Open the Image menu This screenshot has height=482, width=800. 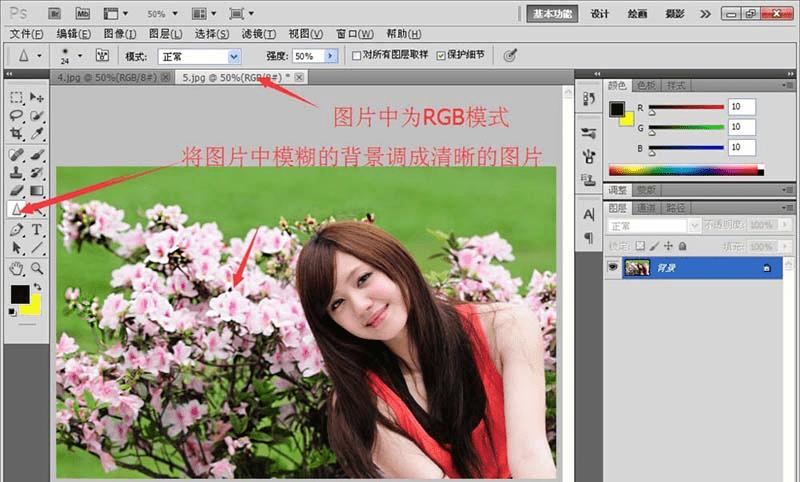click(x=120, y=34)
